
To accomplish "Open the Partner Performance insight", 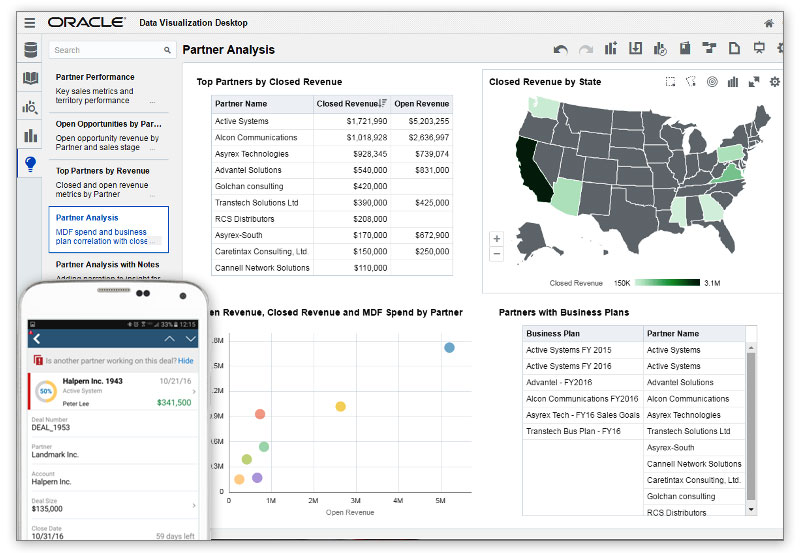I will (95, 77).
